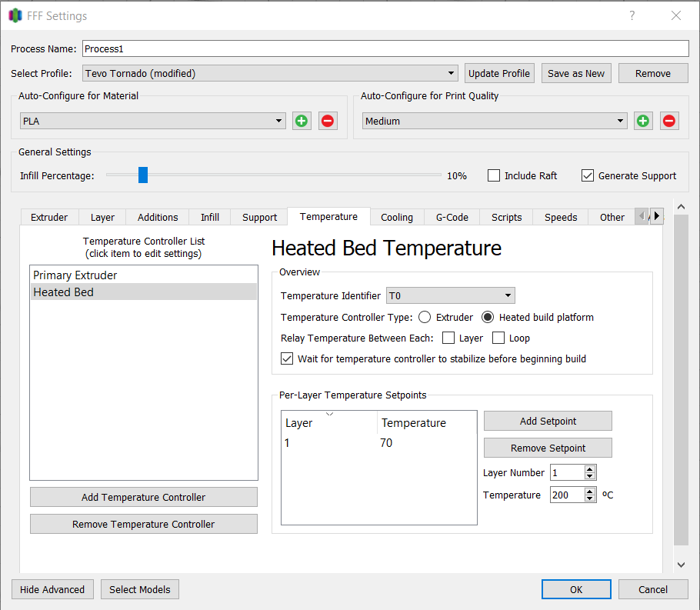This screenshot has height=610, width=700.
Task: Decrease the Layer Number with down arrow
Action: pos(590,476)
